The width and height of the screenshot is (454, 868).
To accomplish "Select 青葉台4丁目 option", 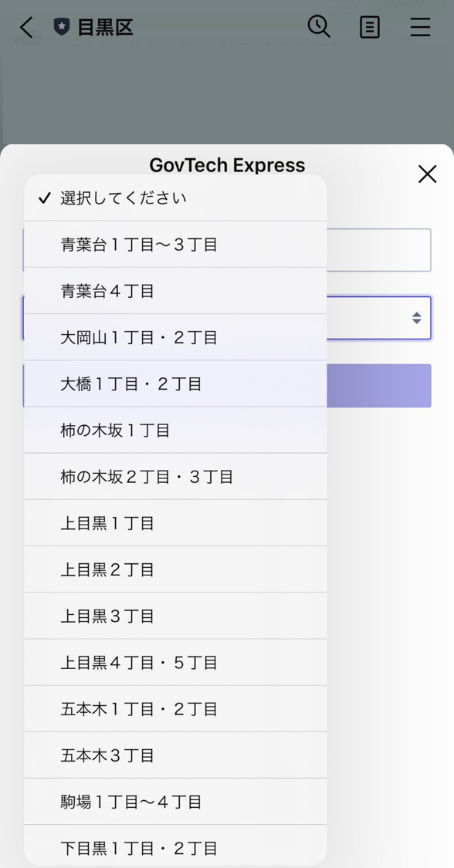I will pos(175,291).
